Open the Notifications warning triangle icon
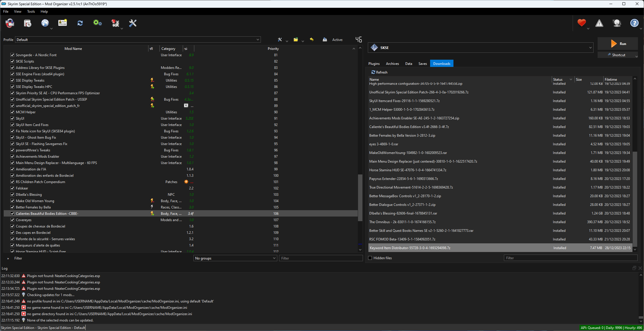 (599, 23)
